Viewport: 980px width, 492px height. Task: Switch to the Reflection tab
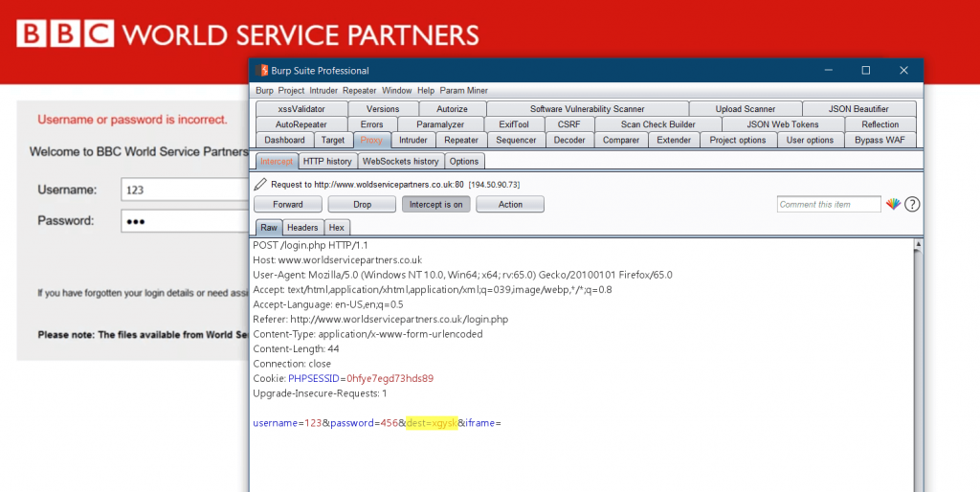[x=880, y=124]
